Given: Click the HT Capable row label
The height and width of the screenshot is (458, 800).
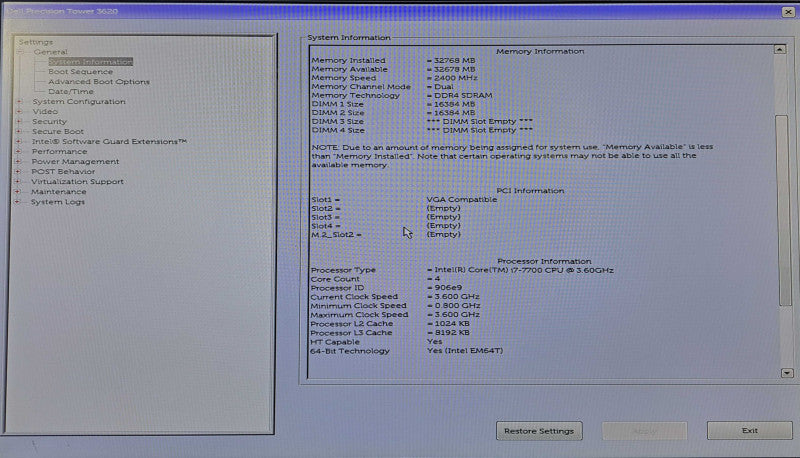Looking at the screenshot, I should tap(335, 342).
